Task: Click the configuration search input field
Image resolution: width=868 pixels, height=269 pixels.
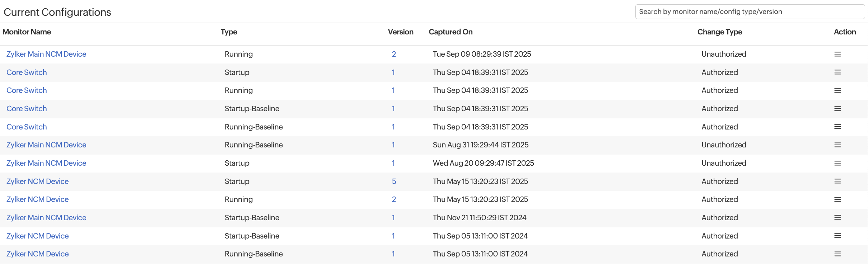Action: [750, 12]
